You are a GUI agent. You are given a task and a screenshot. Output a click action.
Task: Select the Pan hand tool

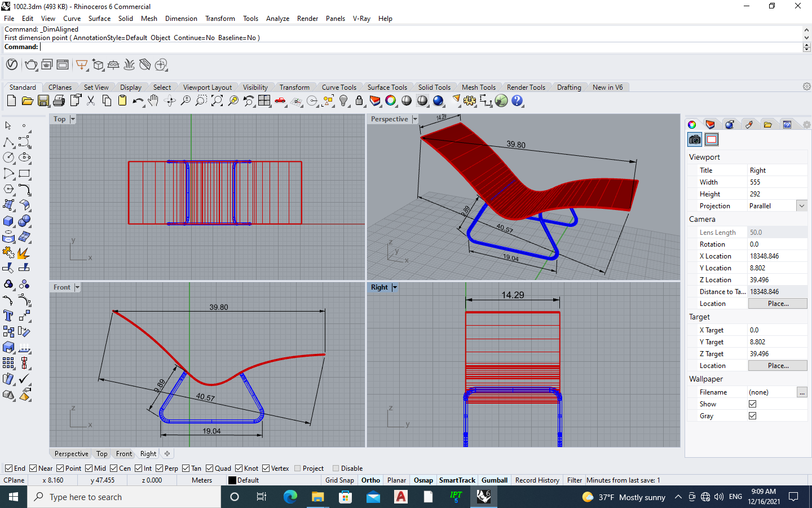tap(153, 101)
